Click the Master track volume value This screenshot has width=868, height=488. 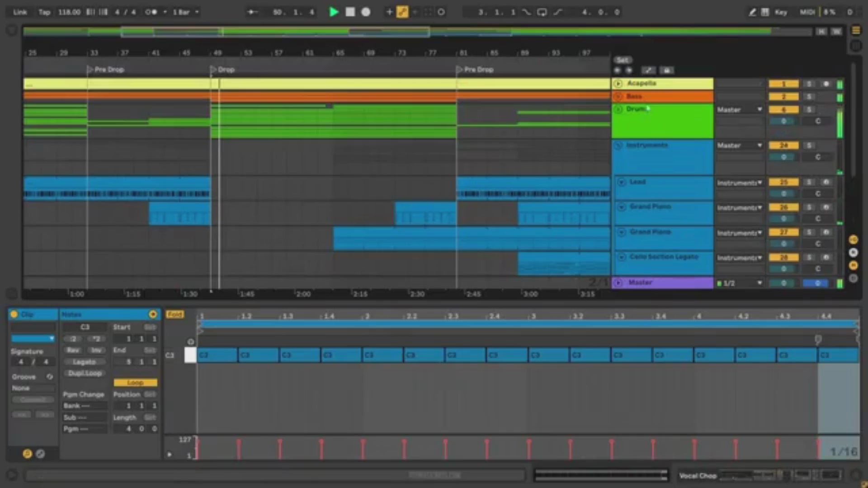click(783, 283)
